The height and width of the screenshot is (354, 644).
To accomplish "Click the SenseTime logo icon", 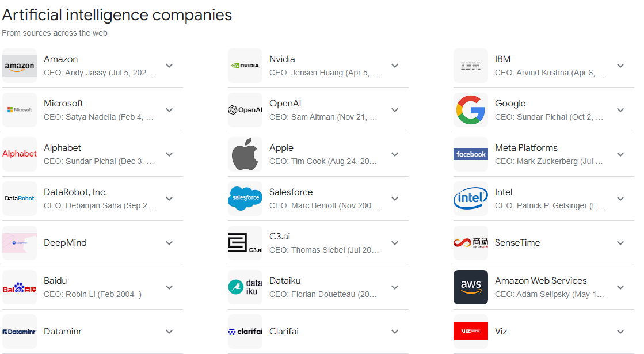I will 470,243.
